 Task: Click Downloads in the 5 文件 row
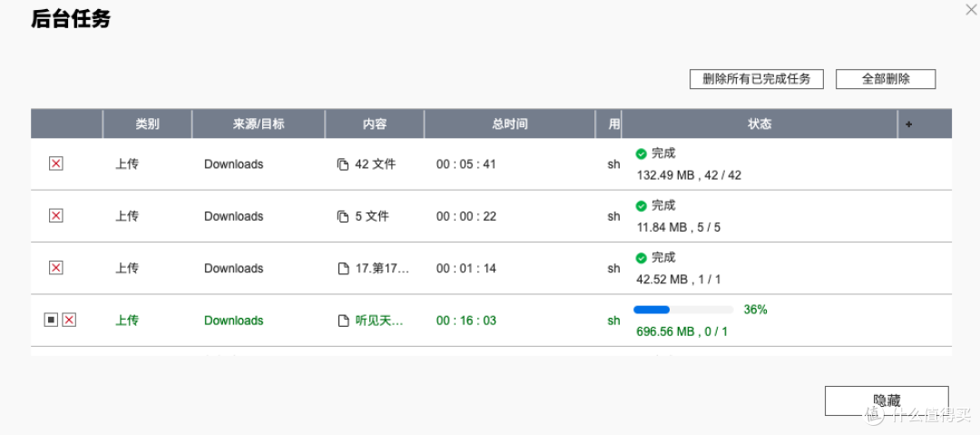[234, 216]
